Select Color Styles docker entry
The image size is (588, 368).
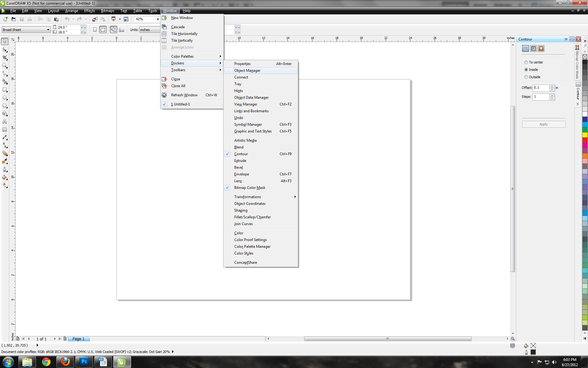[x=261, y=253]
